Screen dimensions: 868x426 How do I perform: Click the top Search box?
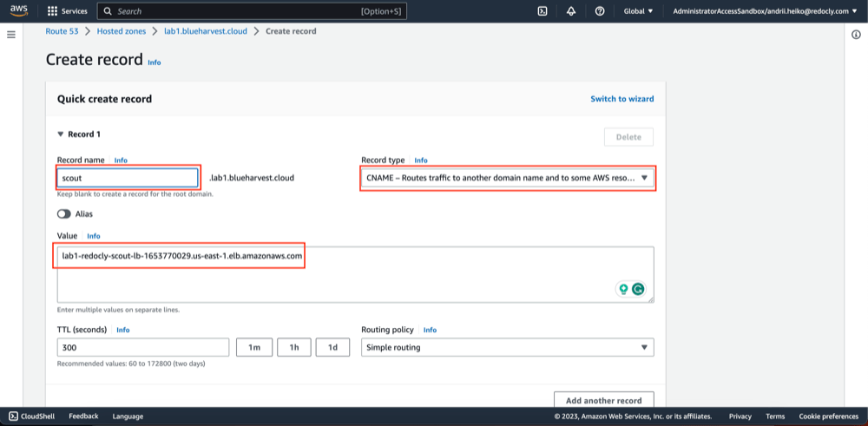[x=252, y=11]
